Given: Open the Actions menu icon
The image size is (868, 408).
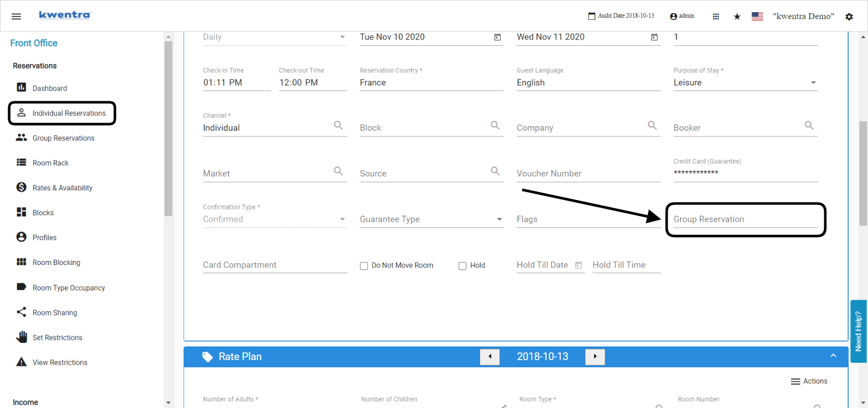Looking at the screenshot, I should tap(796, 382).
